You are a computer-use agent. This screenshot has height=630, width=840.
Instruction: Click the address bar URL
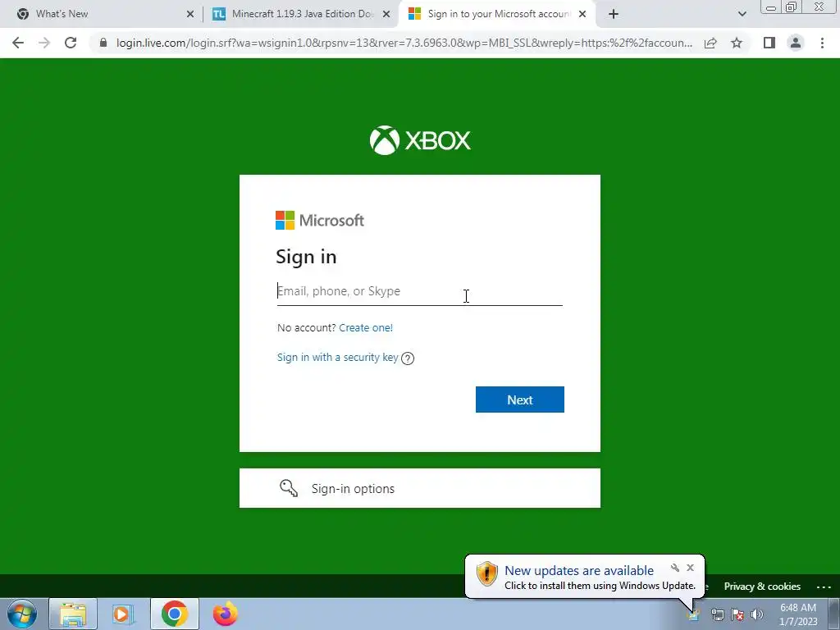[404, 43]
